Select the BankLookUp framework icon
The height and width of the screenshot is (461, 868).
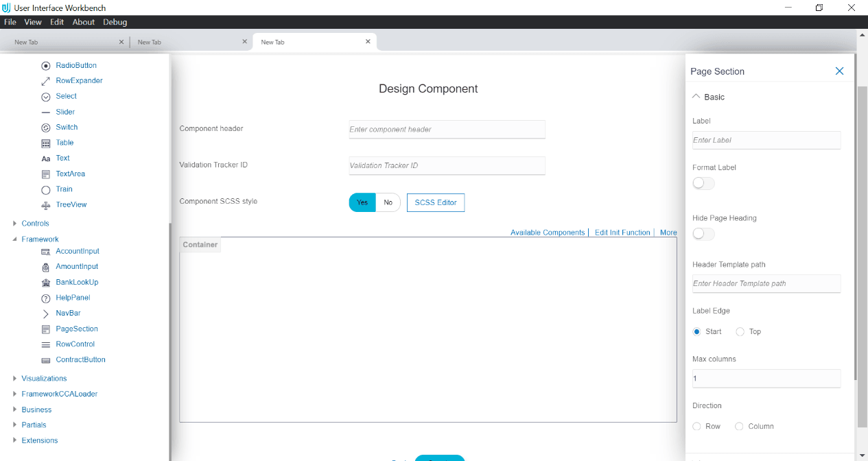tap(45, 282)
